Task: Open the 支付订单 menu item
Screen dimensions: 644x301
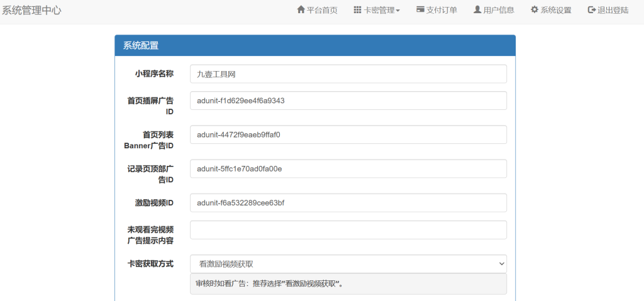Action: click(x=441, y=10)
